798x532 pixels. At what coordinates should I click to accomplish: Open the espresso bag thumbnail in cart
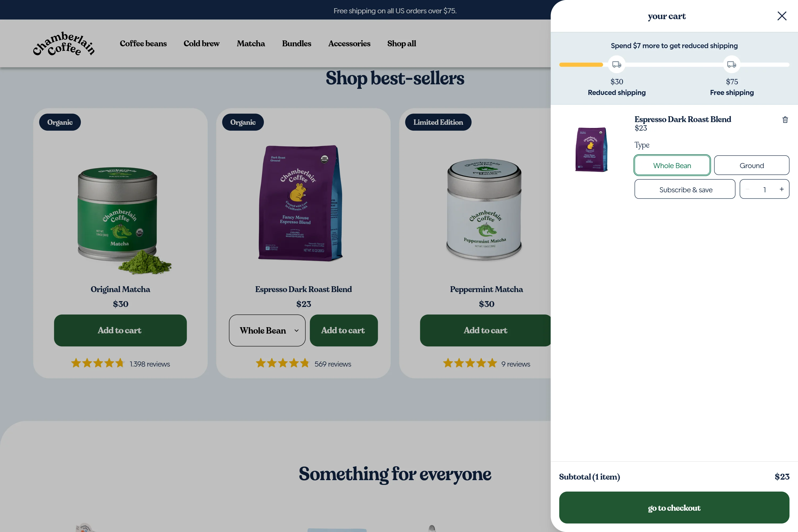tap(591, 149)
